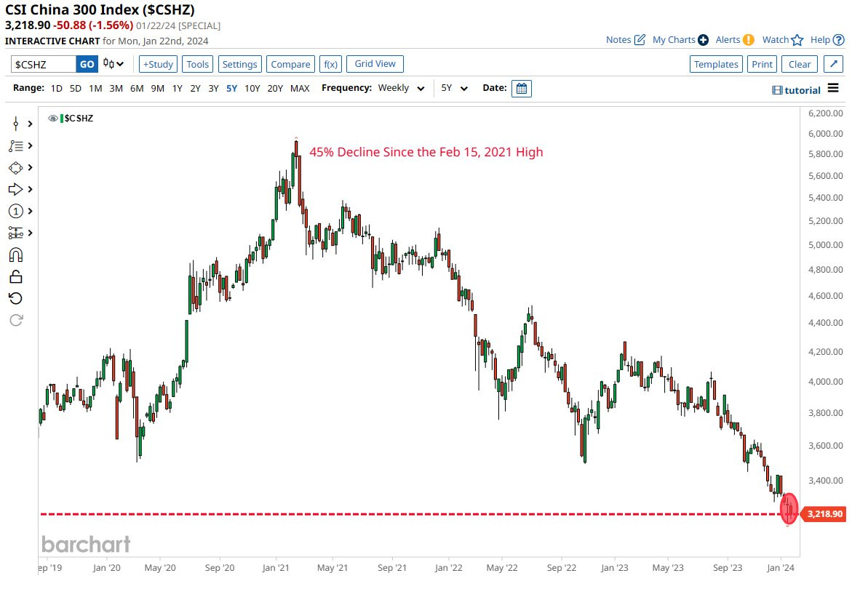Click the +Study button
The image size is (868, 597).
157,64
